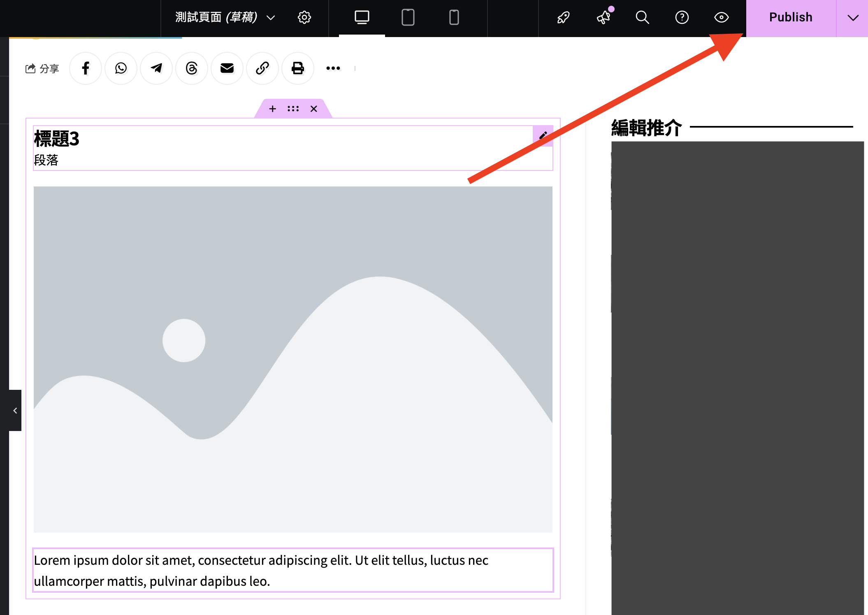The image size is (868, 615).
Task: Delete container using the X handle
Action: [314, 109]
